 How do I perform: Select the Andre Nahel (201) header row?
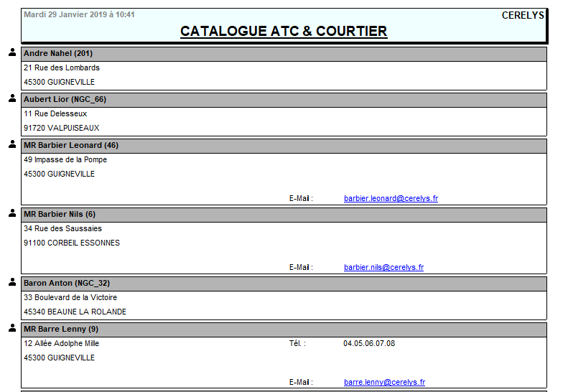click(284, 54)
